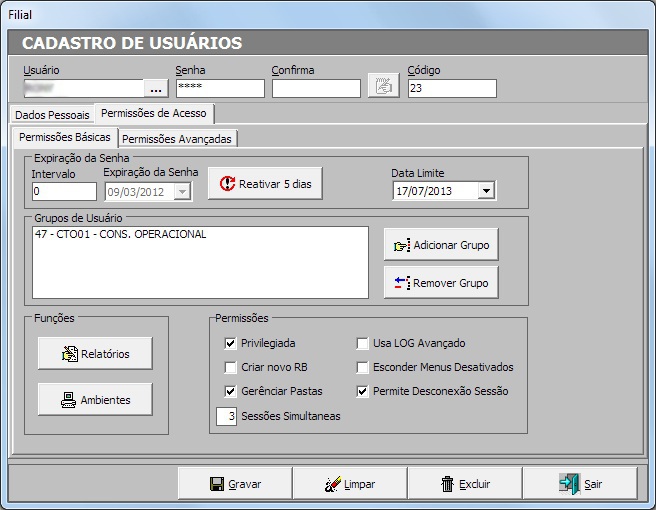Click Adicionar Grupo button
This screenshot has height=510, width=656.
point(440,244)
